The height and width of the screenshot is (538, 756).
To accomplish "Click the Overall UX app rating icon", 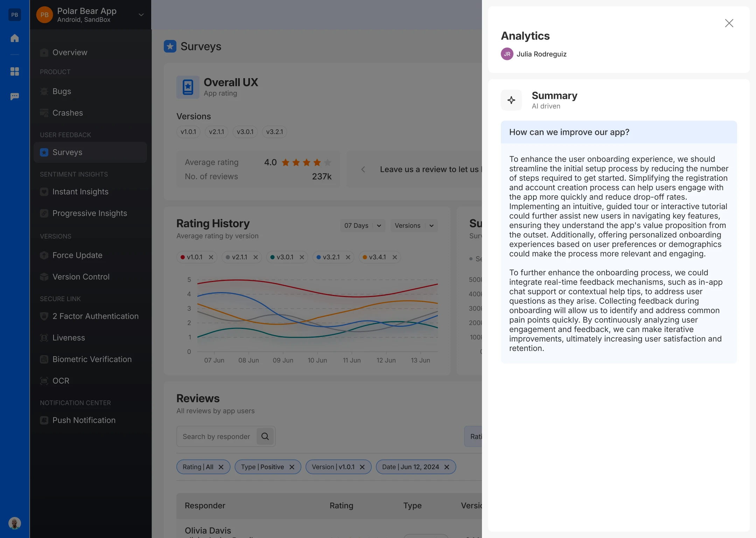I will (x=188, y=87).
